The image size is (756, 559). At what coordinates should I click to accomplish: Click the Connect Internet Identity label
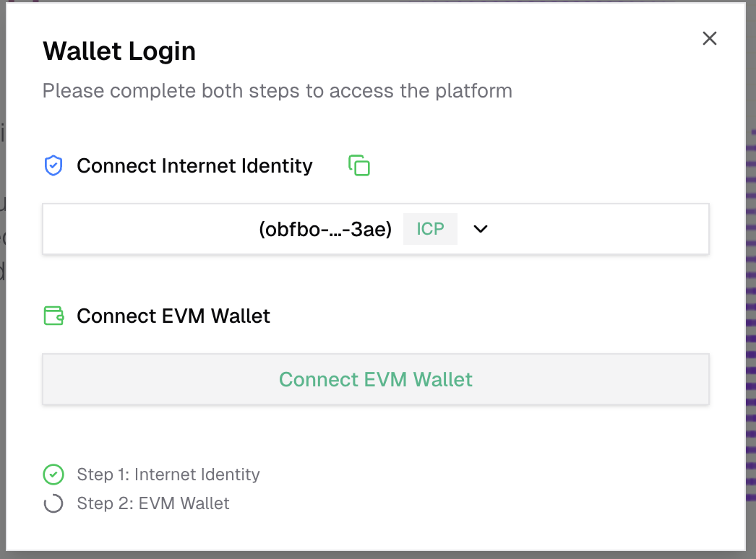[194, 166]
